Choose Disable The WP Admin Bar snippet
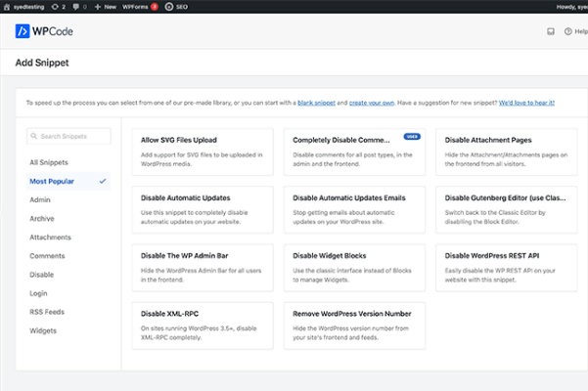 pos(203,268)
